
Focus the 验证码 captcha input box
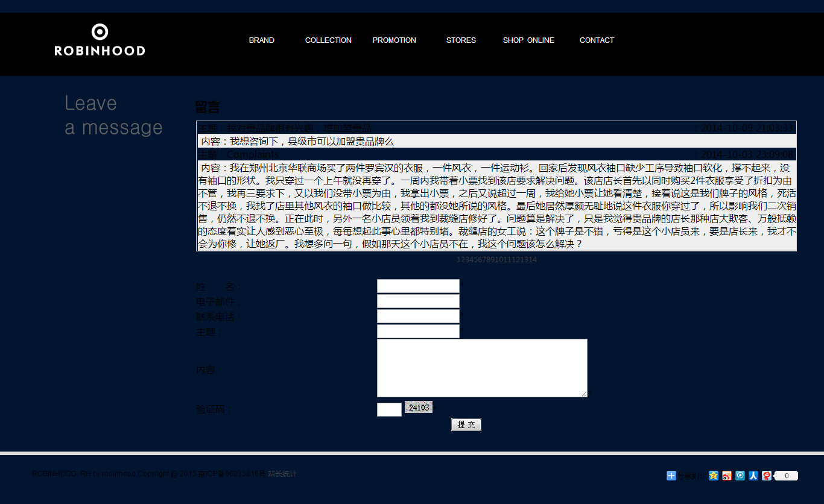tap(389, 409)
